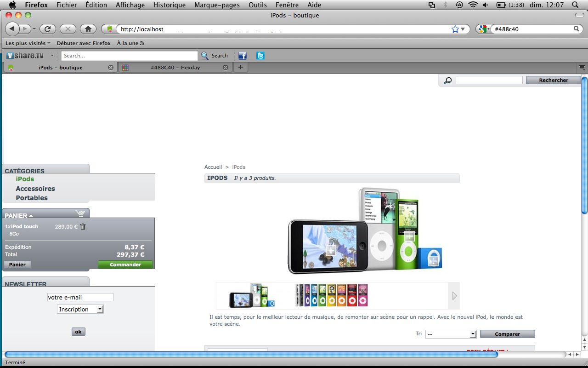588x368 pixels.
Task: Open the Affichage menu
Action: point(130,5)
